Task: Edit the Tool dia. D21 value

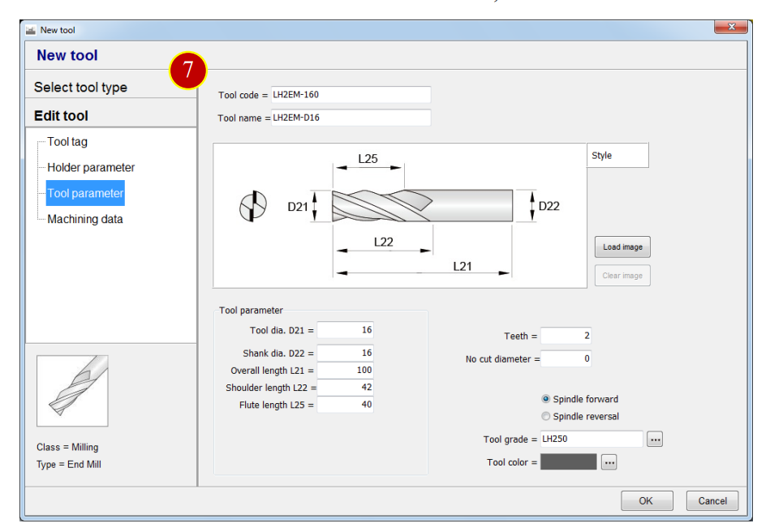Action: click(345, 330)
